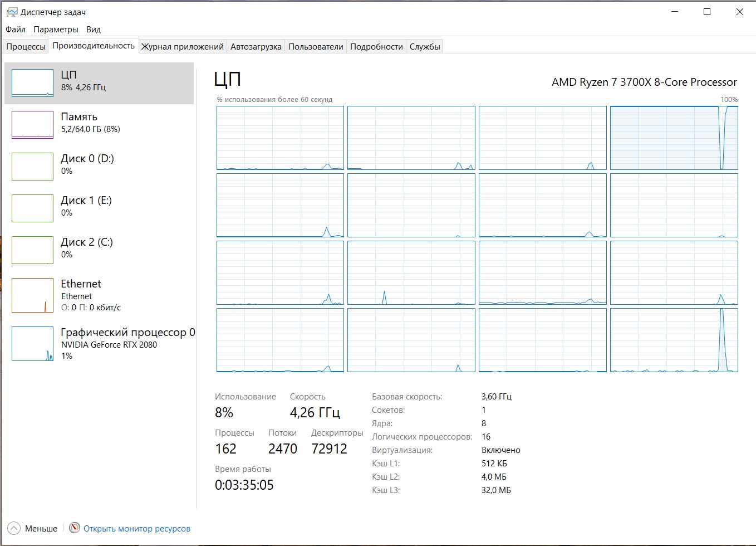Select the ЦП mini graph thumbnail
This screenshot has width=756, height=546.
(32, 83)
